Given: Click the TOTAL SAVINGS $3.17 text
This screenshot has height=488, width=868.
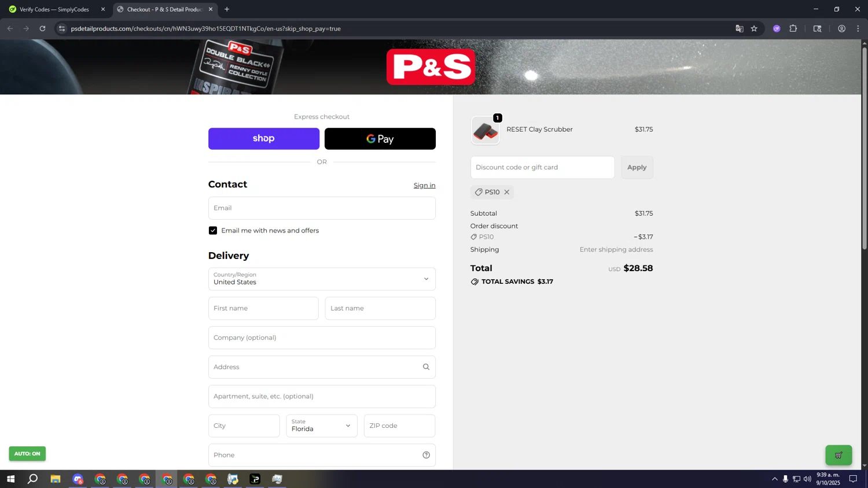Looking at the screenshot, I should (517, 282).
